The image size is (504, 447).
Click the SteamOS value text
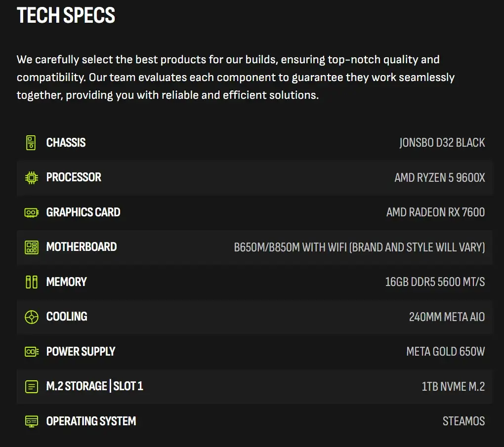coord(463,421)
